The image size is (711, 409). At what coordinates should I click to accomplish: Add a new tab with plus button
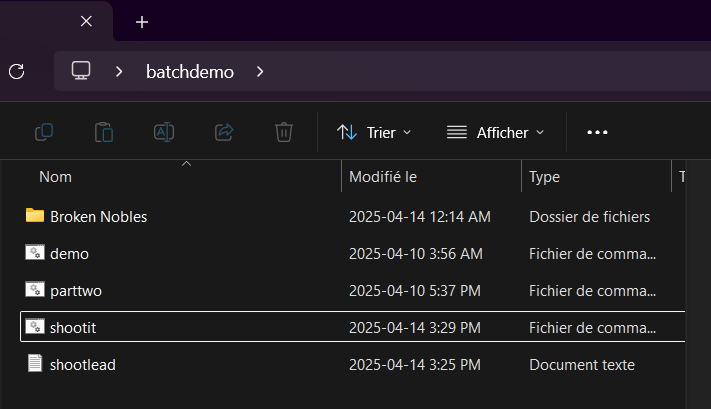(142, 22)
